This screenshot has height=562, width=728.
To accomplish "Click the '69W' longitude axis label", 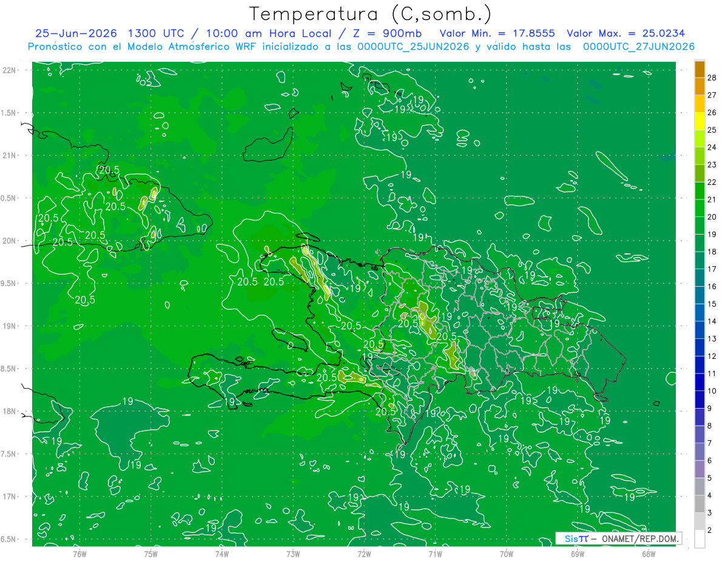I will (578, 554).
